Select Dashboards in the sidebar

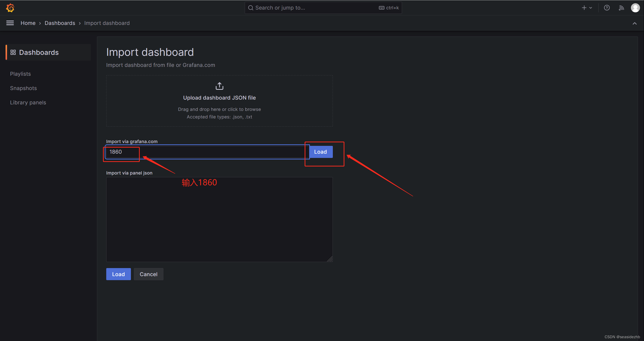(48, 52)
